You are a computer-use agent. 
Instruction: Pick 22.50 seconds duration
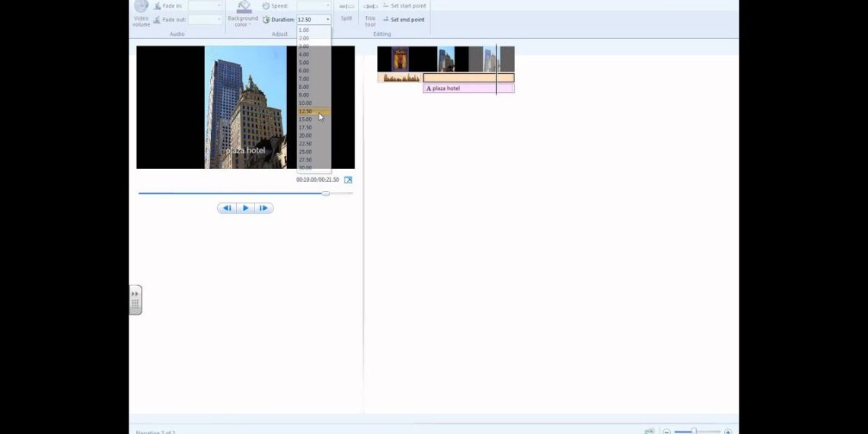[314, 144]
